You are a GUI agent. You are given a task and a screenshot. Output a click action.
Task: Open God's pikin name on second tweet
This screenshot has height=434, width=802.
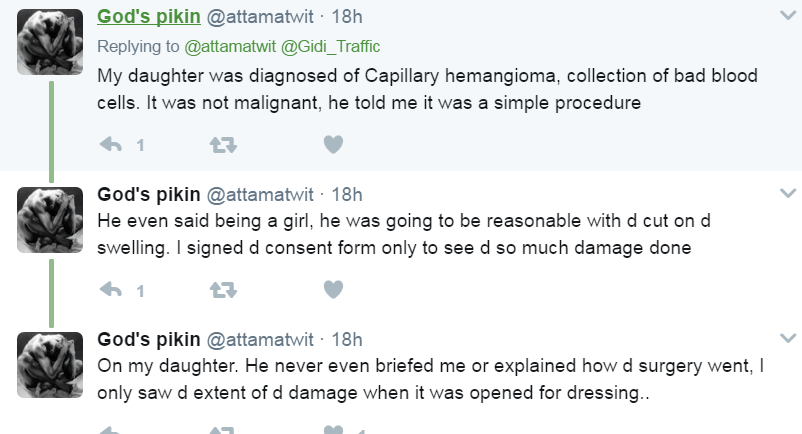click(149, 194)
